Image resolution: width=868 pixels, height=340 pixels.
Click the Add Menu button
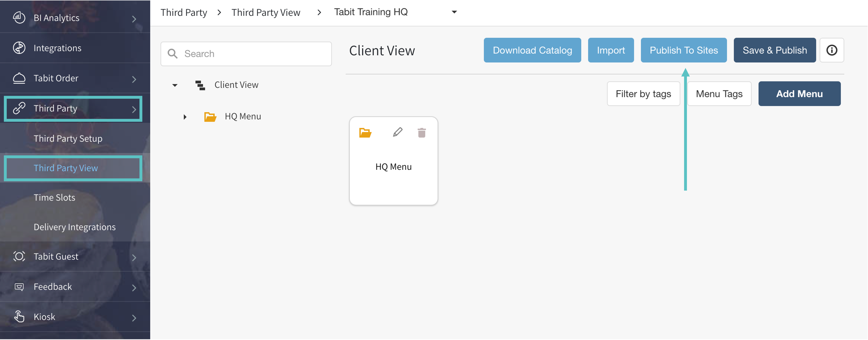point(799,94)
